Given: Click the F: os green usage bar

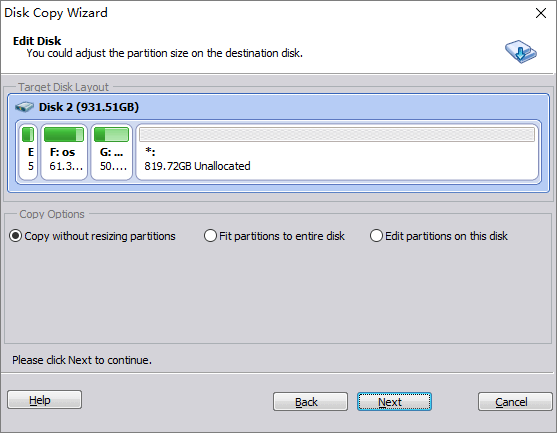Looking at the screenshot, I should click(x=64, y=135).
